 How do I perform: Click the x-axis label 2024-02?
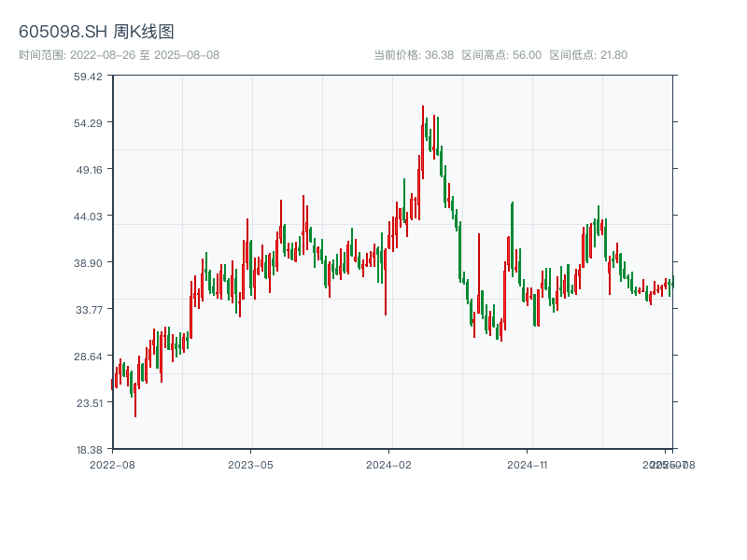pos(388,465)
